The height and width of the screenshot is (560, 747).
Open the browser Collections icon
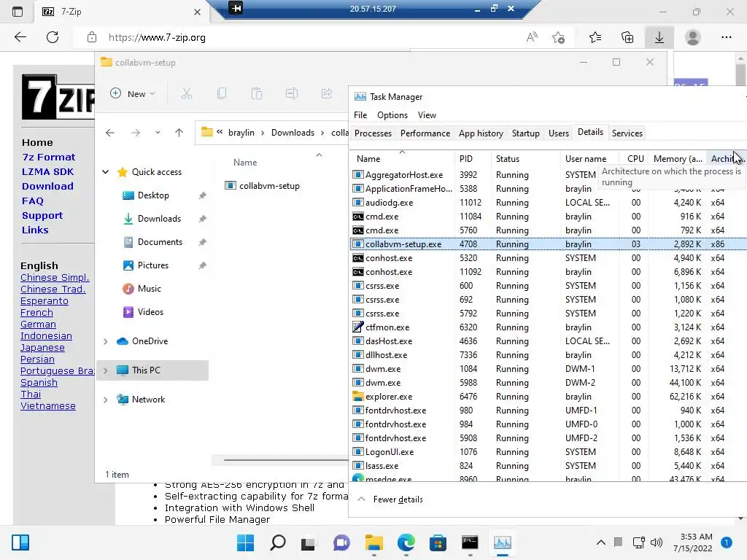pyautogui.click(x=627, y=37)
